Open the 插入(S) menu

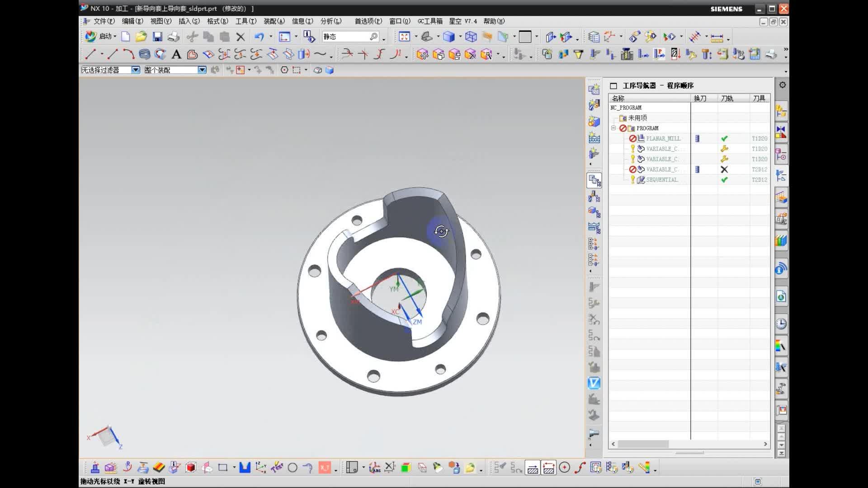click(x=189, y=21)
